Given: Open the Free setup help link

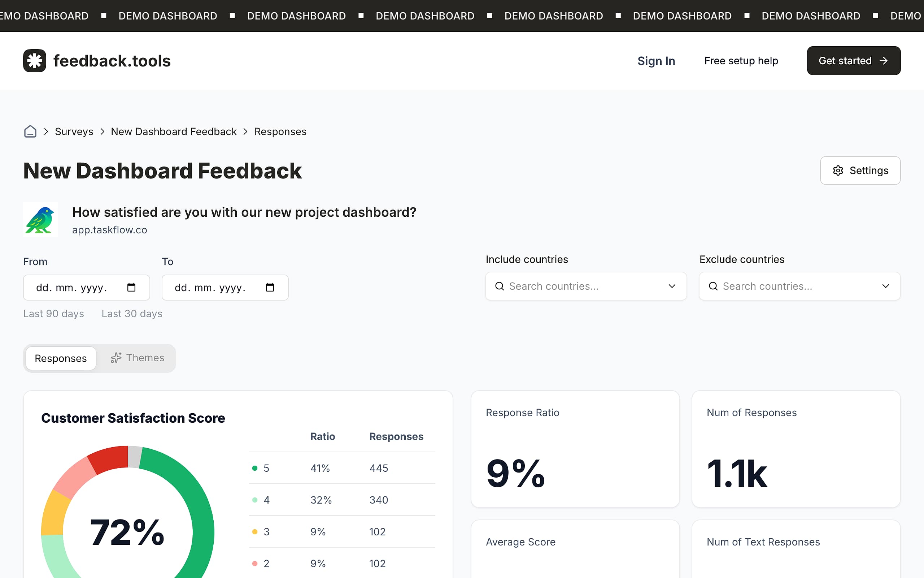Looking at the screenshot, I should pos(741,61).
